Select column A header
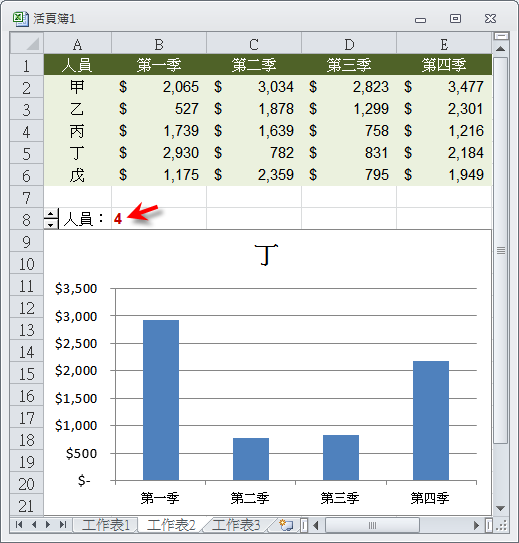This screenshot has height=543, width=519. point(78,44)
